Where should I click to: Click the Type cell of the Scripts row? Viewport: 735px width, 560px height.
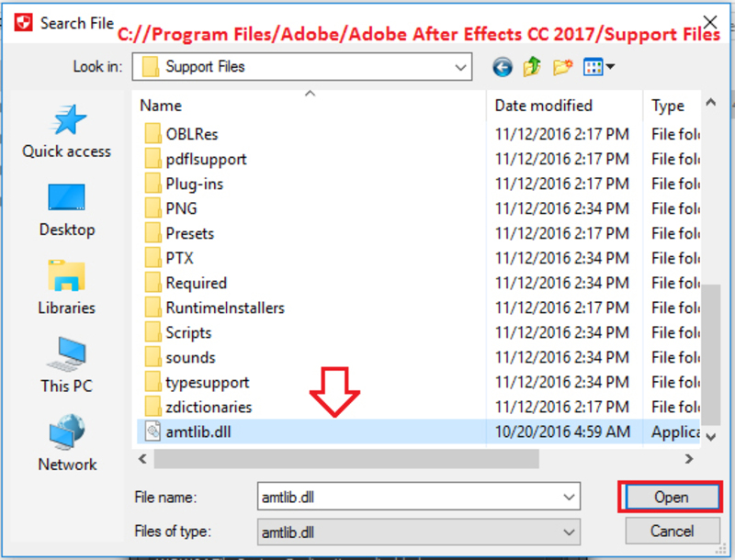[675, 332]
